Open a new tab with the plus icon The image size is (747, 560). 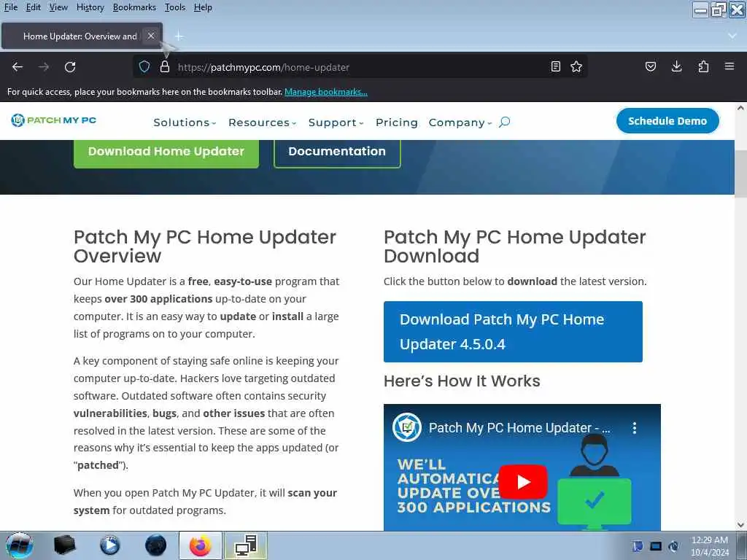click(x=179, y=36)
